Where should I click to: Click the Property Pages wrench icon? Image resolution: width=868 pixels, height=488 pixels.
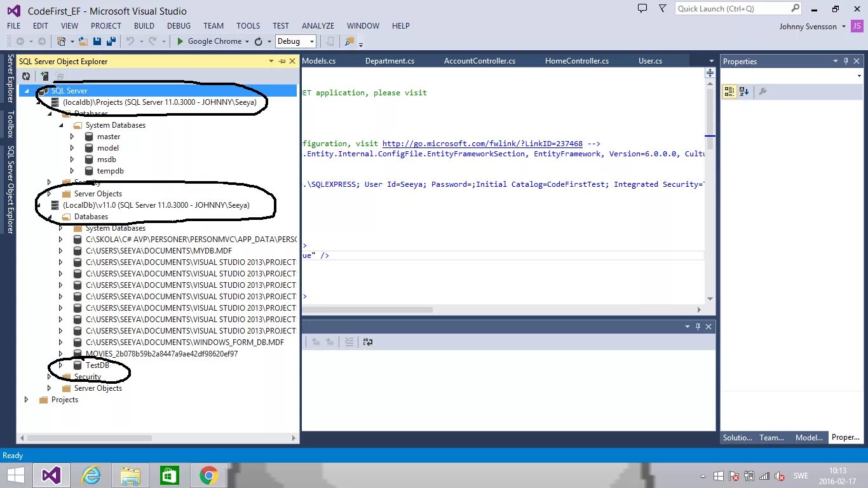763,91
